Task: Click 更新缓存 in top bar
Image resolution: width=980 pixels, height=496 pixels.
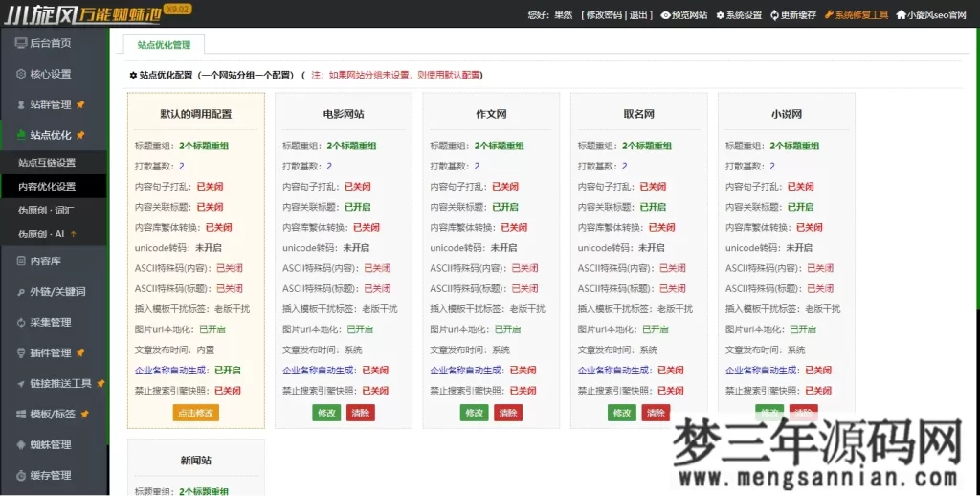Action: point(793,15)
